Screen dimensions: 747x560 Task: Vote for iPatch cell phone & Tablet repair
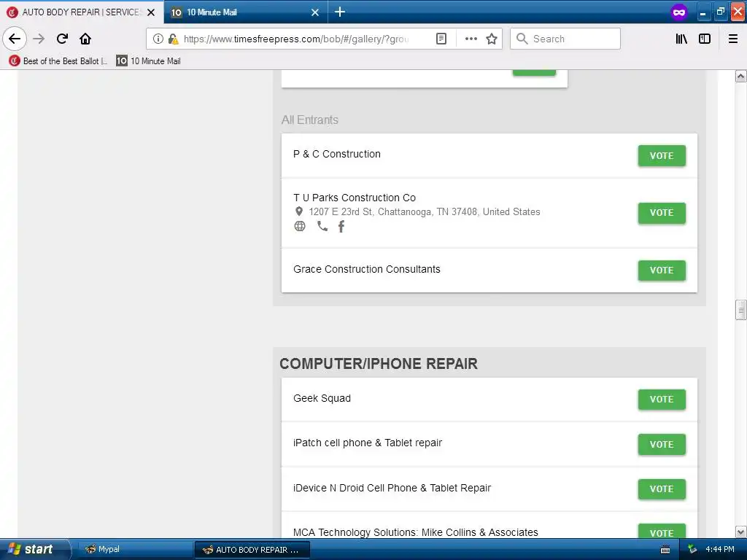tap(661, 444)
